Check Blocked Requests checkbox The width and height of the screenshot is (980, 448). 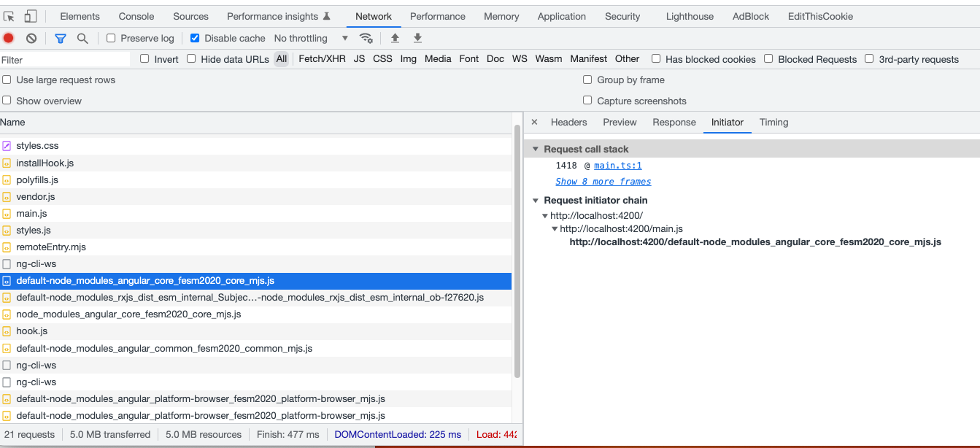point(768,59)
